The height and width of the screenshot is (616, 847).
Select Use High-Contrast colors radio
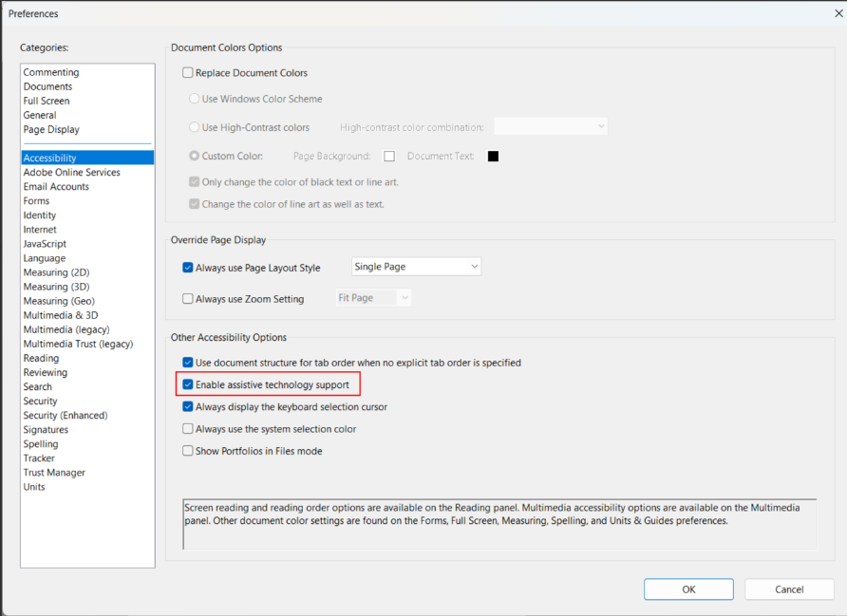pos(194,127)
